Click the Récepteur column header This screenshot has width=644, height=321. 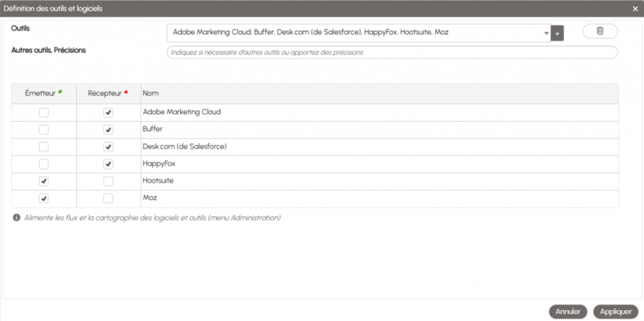click(x=108, y=94)
